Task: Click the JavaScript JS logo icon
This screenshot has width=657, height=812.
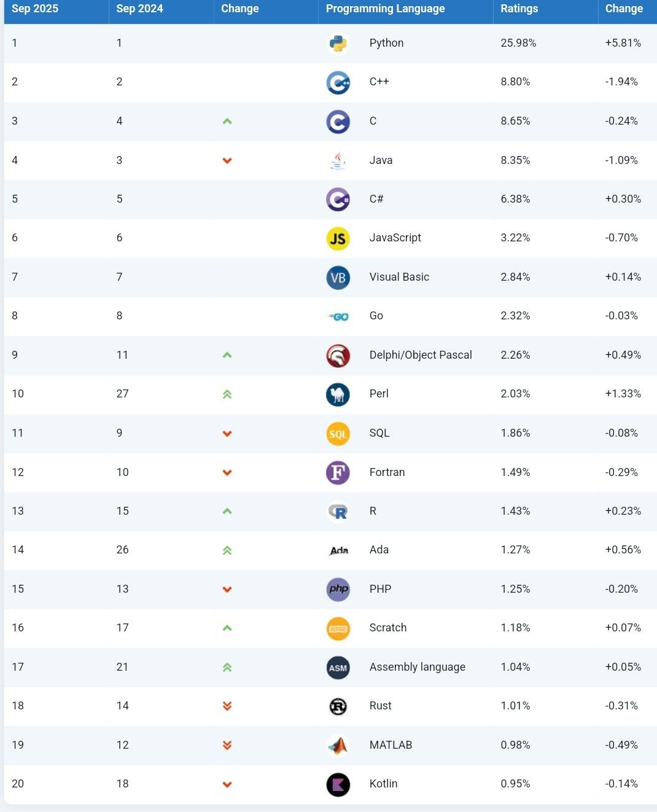Action: (338, 238)
